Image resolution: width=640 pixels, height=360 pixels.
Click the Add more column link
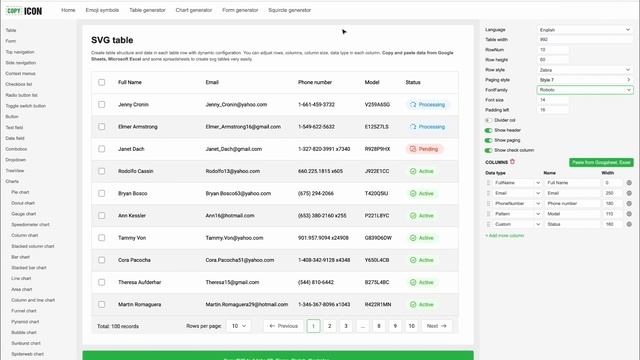504,236
